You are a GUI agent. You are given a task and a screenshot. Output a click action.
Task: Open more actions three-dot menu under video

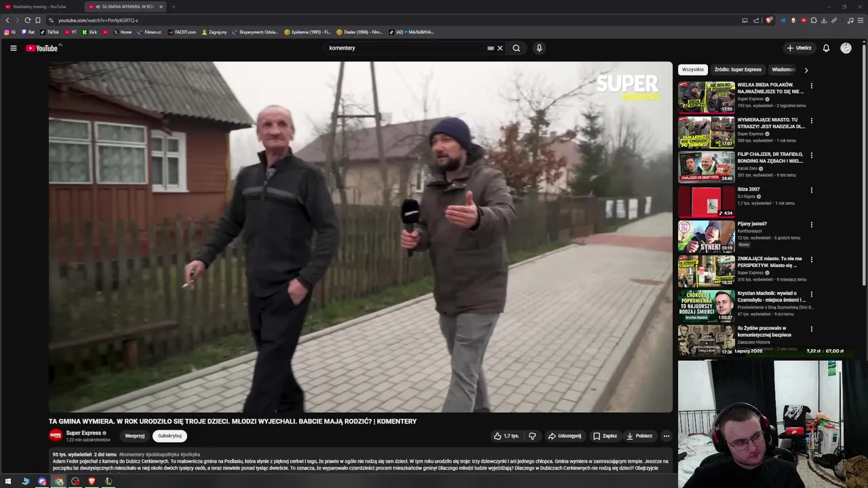tap(667, 436)
